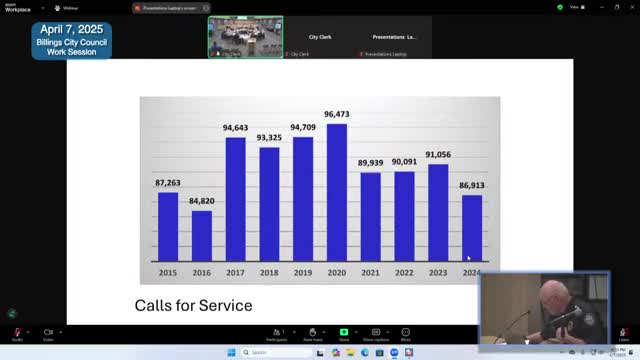Expand the arrow next to Participants
The image size is (640, 360).
(x=294, y=332)
